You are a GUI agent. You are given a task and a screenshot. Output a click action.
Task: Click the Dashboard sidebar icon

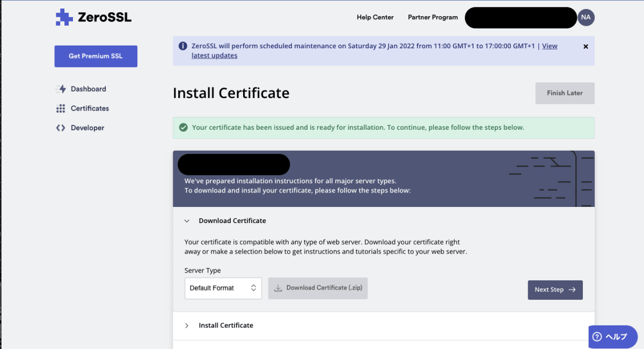(61, 89)
